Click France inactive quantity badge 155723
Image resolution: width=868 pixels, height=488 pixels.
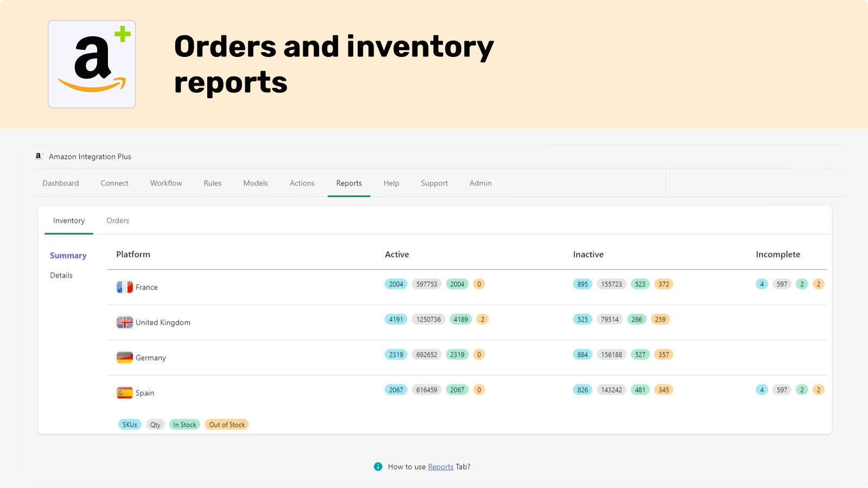[x=611, y=284]
